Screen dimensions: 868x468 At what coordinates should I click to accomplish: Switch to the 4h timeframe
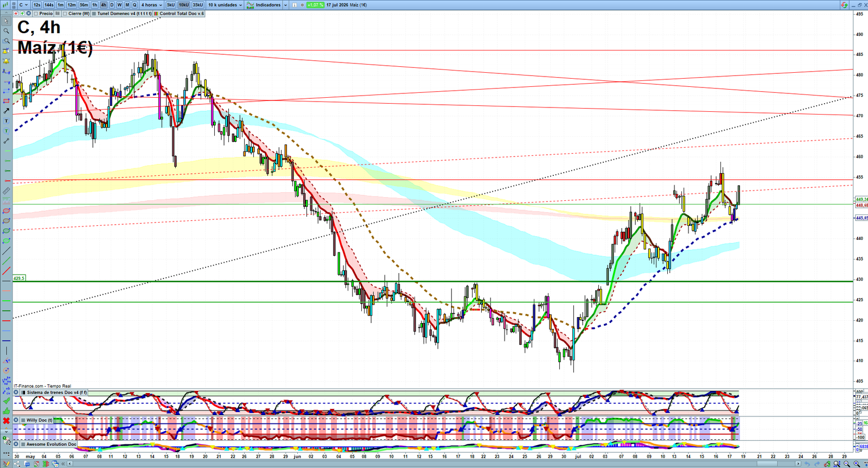[104, 5]
